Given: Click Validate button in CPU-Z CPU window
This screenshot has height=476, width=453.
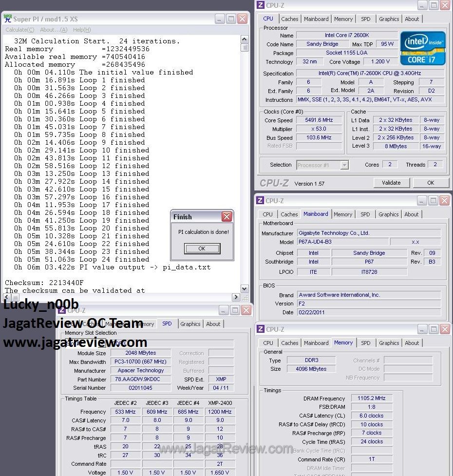Looking at the screenshot, I should pyautogui.click(x=392, y=183).
